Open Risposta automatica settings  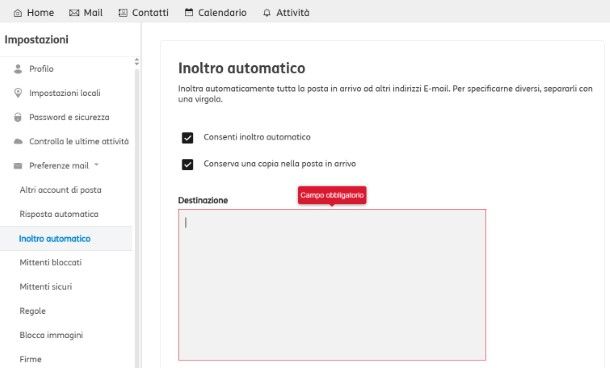[59, 214]
